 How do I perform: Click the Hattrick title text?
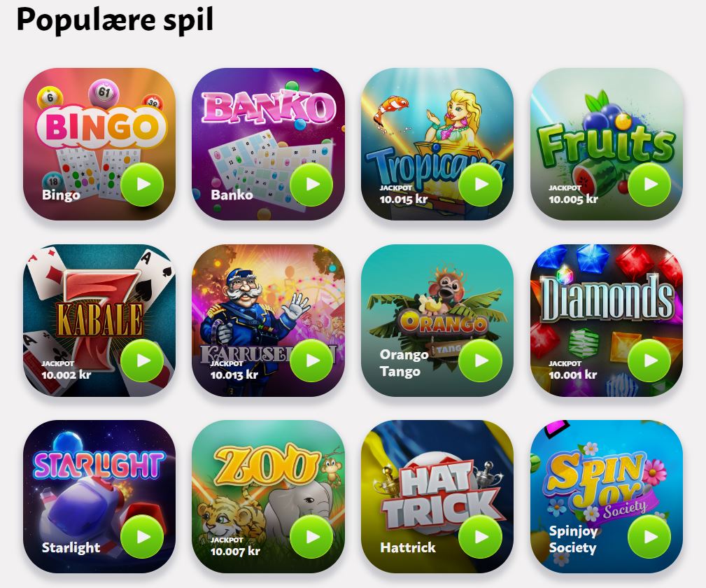(x=408, y=547)
